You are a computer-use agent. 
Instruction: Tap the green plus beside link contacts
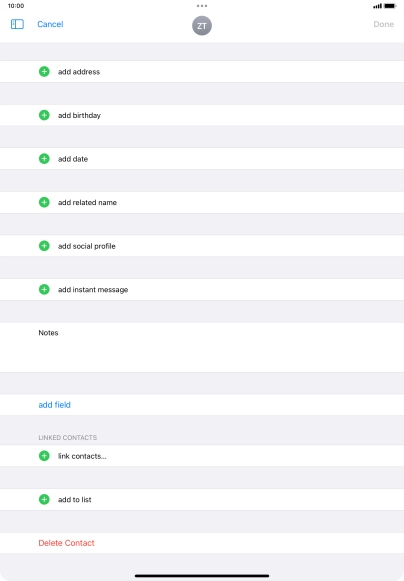44,456
